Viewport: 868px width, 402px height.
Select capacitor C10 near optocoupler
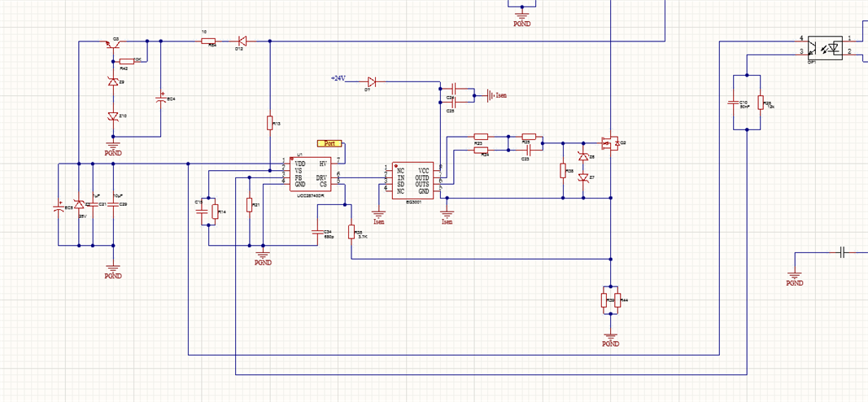coord(733,102)
